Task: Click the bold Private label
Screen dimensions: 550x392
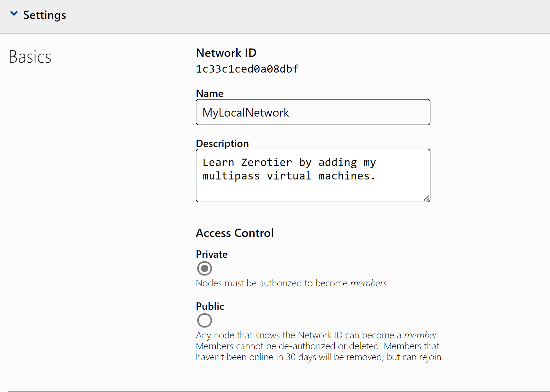Action: (x=212, y=254)
